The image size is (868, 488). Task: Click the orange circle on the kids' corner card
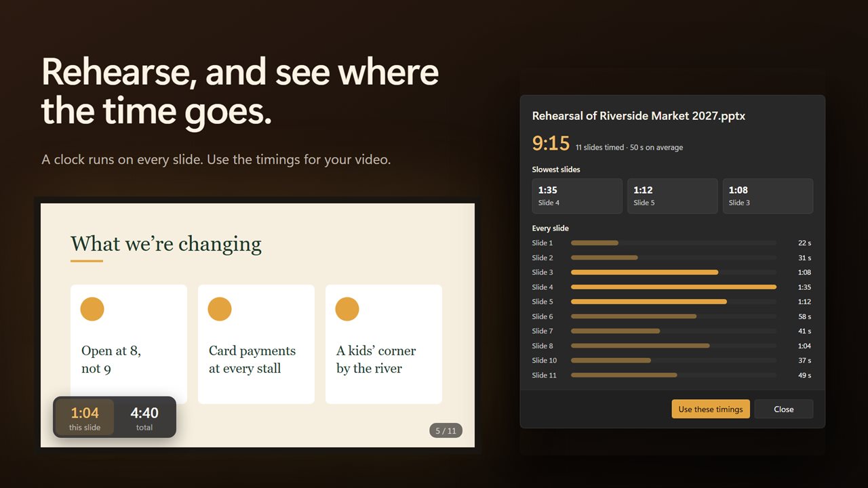point(347,309)
